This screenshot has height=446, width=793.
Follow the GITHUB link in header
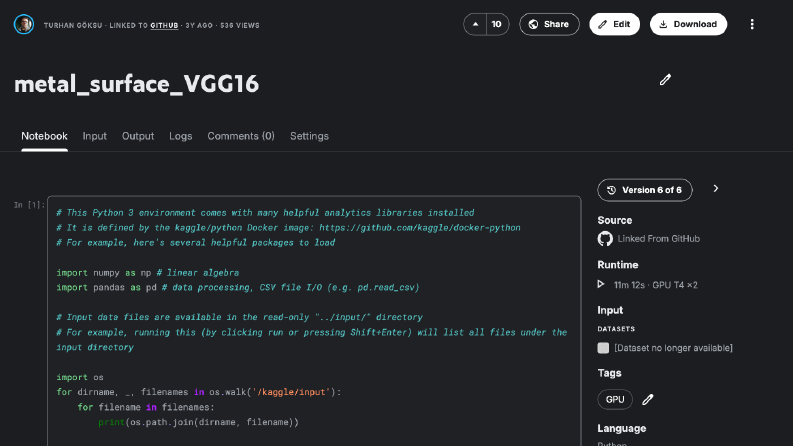164,25
